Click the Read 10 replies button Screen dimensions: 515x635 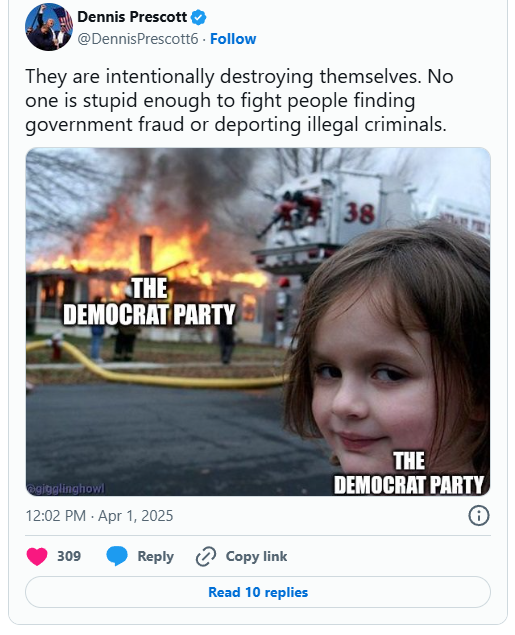click(x=258, y=592)
